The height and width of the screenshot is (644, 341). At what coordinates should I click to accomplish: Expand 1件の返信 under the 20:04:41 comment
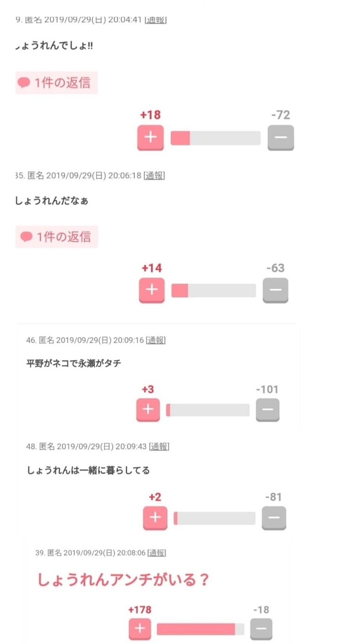[57, 83]
